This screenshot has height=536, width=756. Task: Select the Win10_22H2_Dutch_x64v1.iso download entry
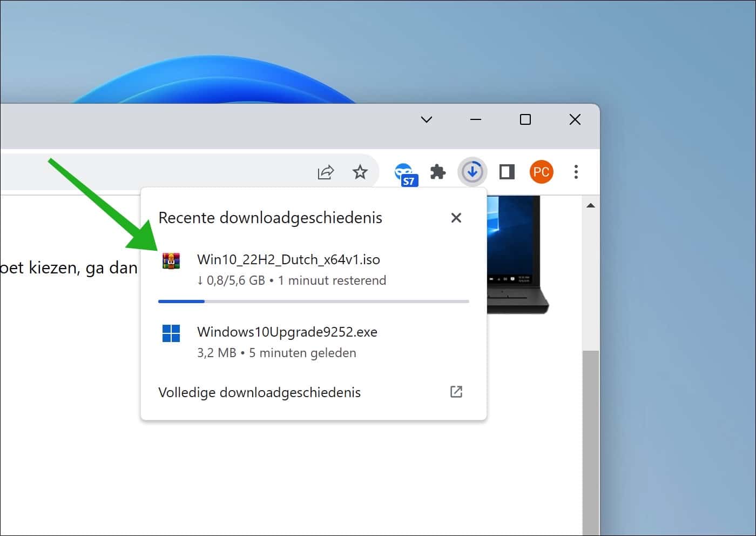(x=288, y=259)
